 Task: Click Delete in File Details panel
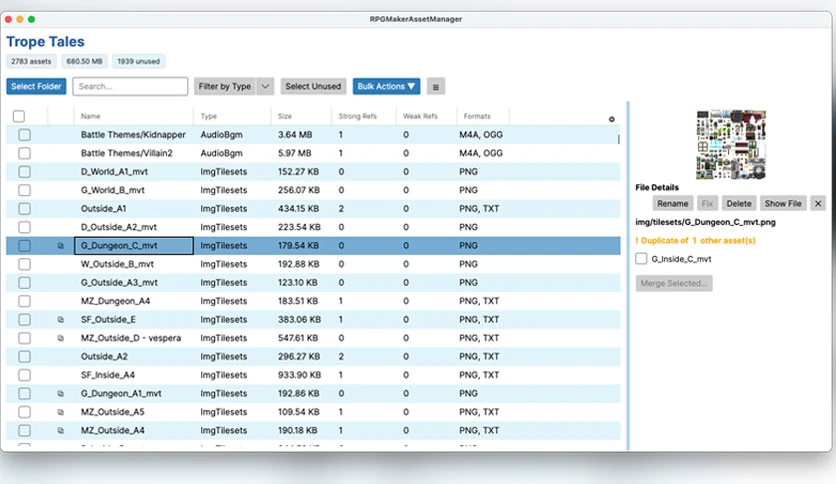coord(738,204)
